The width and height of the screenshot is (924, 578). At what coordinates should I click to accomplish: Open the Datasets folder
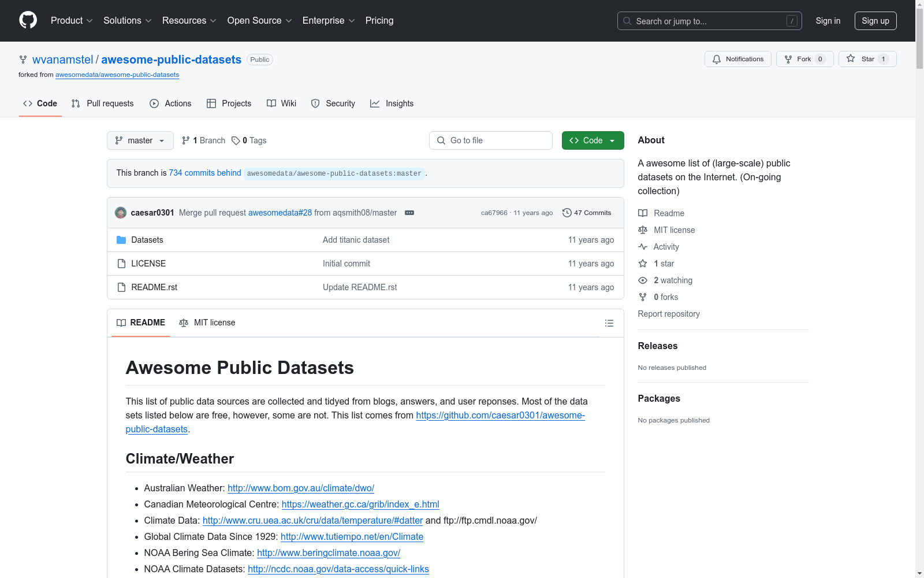pos(147,240)
